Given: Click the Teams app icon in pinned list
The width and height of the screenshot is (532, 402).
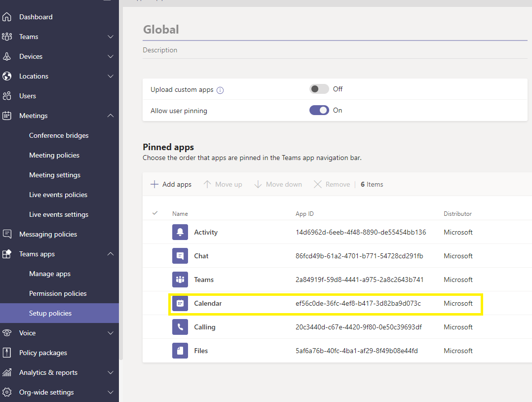Looking at the screenshot, I should (180, 280).
